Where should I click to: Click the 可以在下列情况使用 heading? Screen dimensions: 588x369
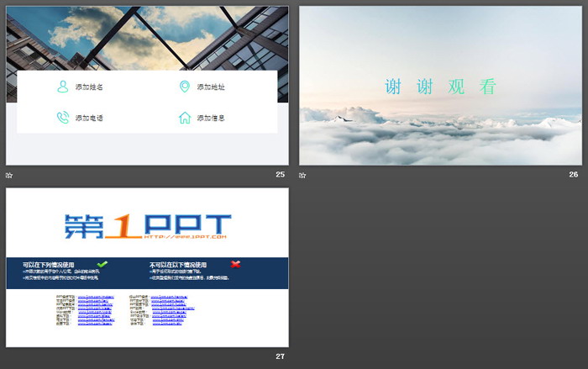[x=49, y=265]
